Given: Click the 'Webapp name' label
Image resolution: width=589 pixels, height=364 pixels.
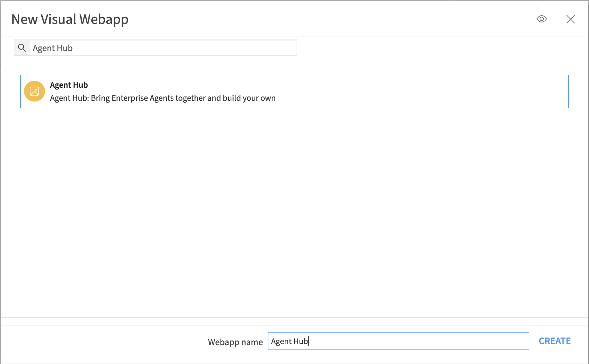Looking at the screenshot, I should (x=235, y=342).
